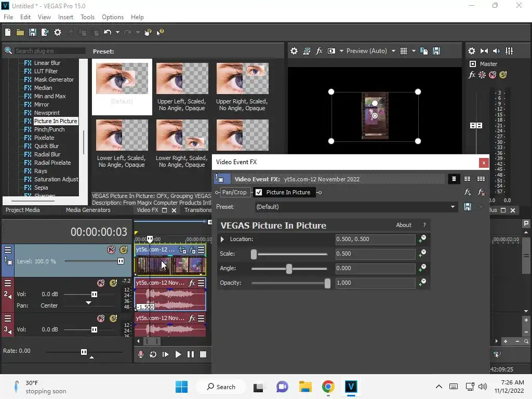Copy preview snapshot to clipboard
Screen dimensions: 532x399
point(424,51)
